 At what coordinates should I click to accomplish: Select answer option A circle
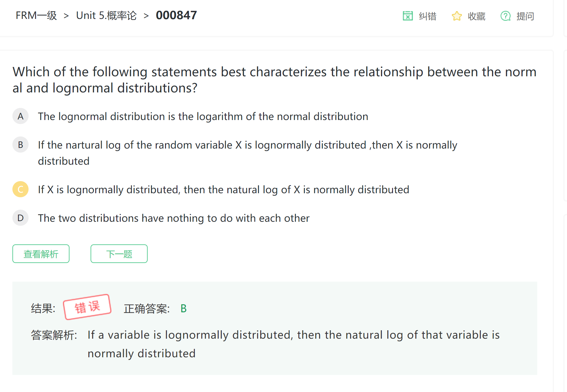click(20, 116)
